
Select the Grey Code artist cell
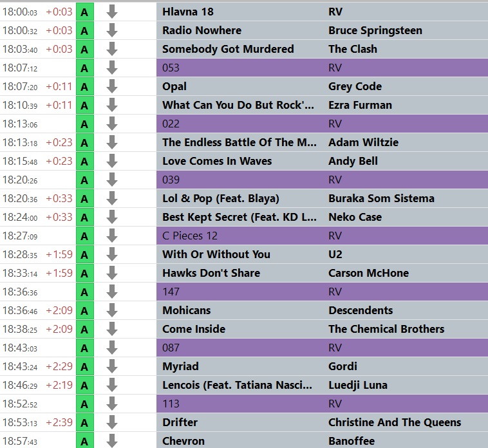(x=355, y=87)
